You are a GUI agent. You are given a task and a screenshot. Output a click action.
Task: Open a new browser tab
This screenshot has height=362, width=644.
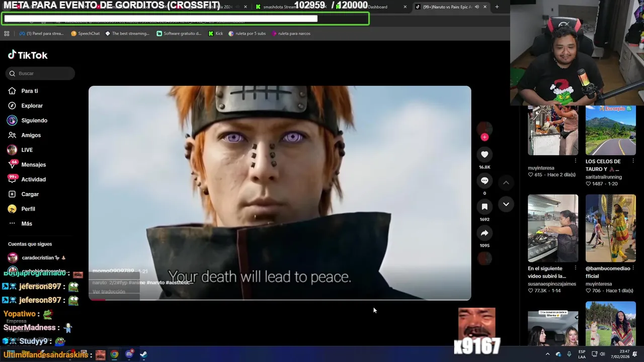tap(497, 7)
